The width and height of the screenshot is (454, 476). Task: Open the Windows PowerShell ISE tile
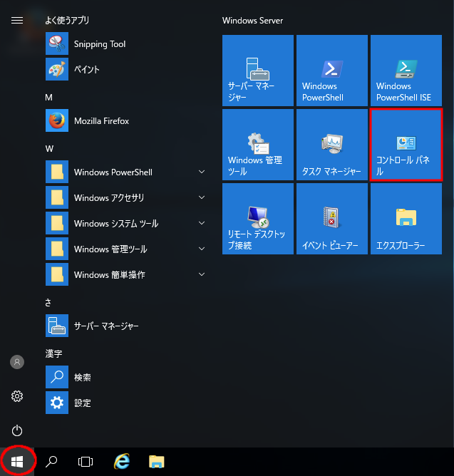click(406, 70)
